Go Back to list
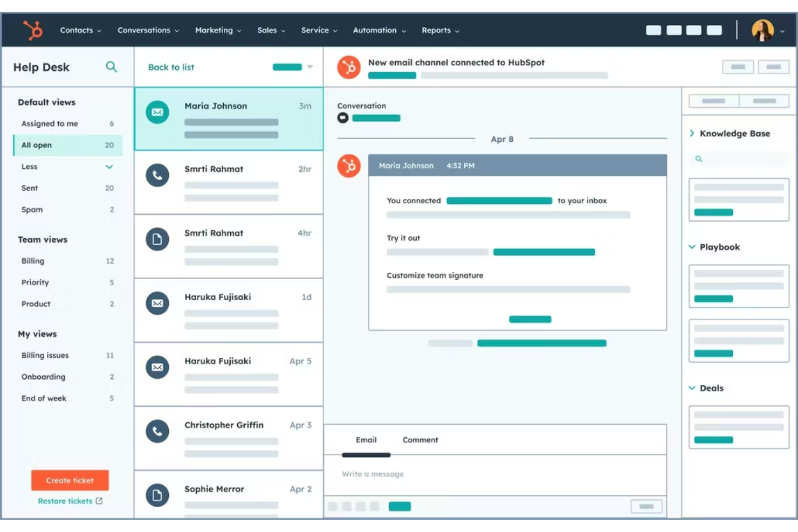The image size is (798, 532). (x=171, y=67)
